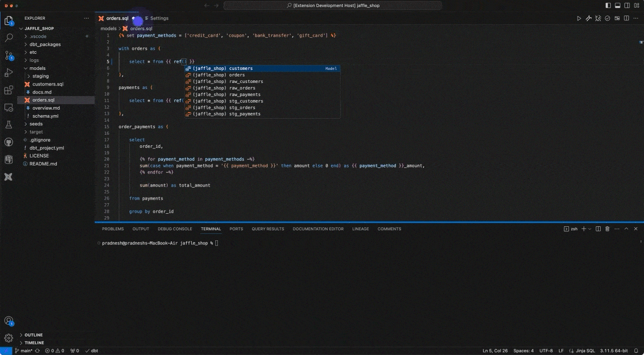Open README.md in the explorer

56,164
